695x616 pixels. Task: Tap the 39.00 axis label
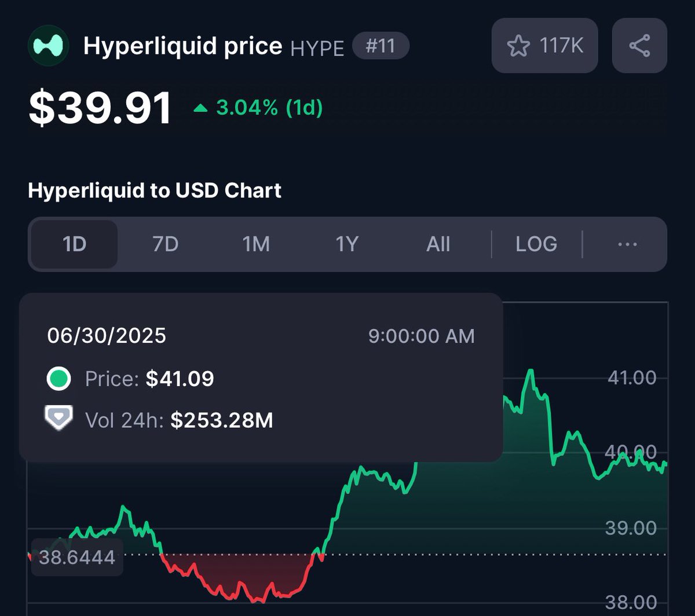tap(632, 528)
